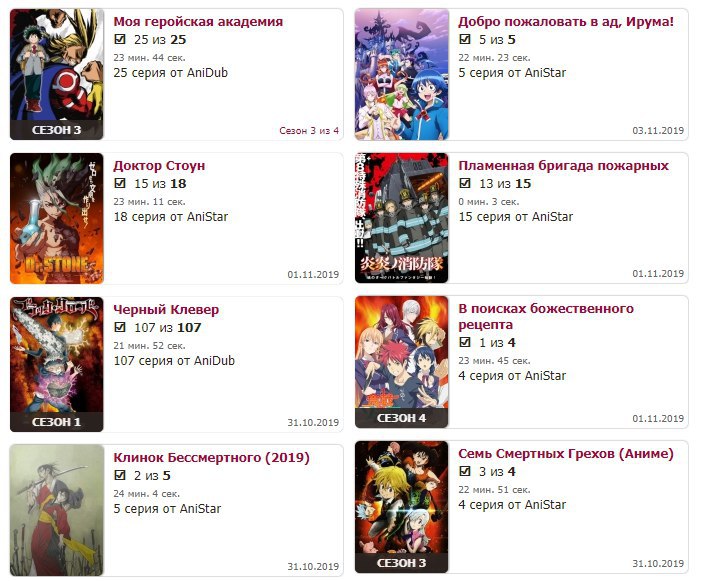Toggle watched checkbox for Добро пожаловать в ад, Ирума!

pyautogui.click(x=465, y=39)
